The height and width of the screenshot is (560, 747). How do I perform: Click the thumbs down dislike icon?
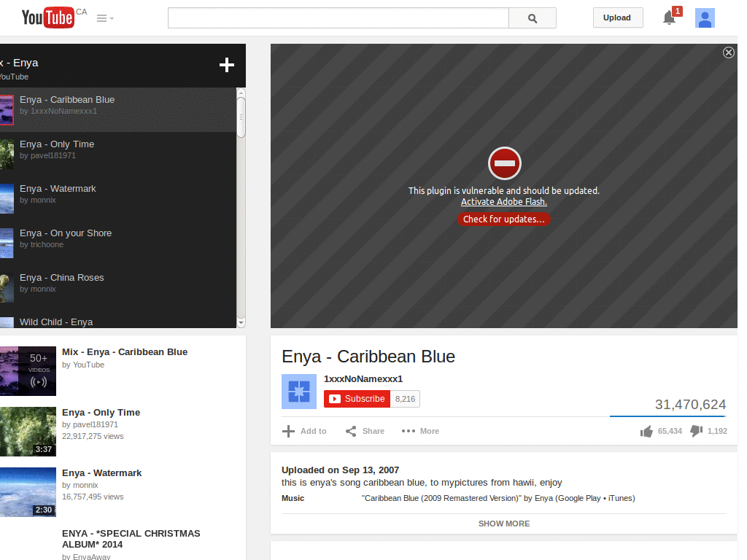[697, 431]
